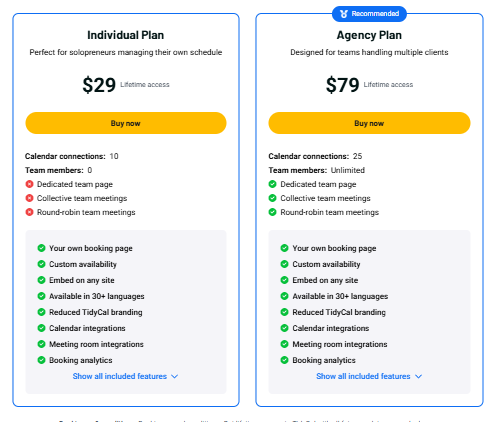Click the Recommended badge medal icon

click(344, 14)
